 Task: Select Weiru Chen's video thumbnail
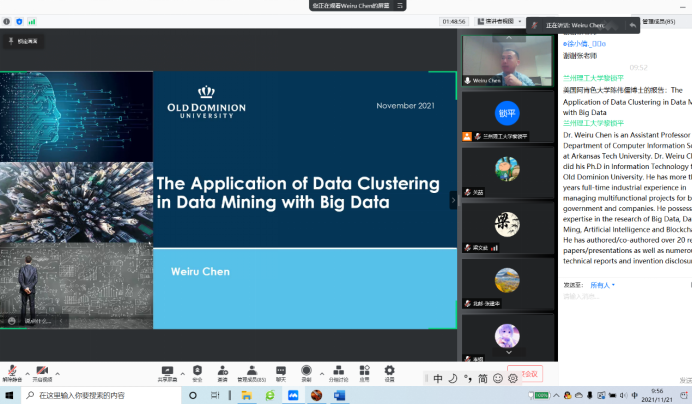pos(507,60)
